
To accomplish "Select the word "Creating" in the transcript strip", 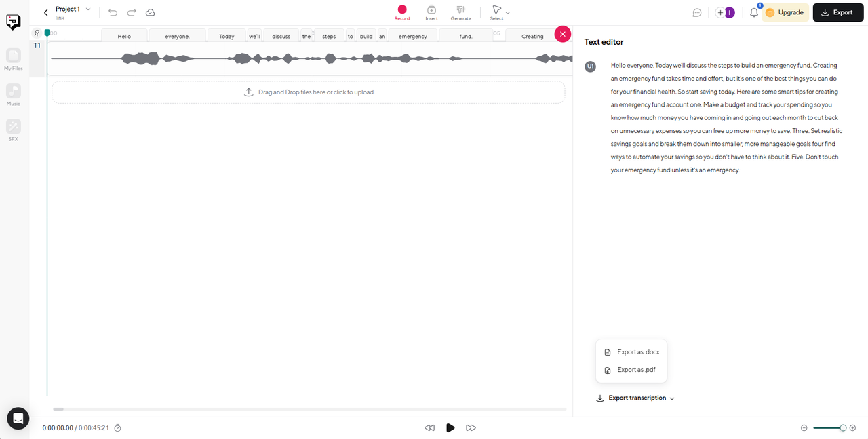I will point(532,36).
